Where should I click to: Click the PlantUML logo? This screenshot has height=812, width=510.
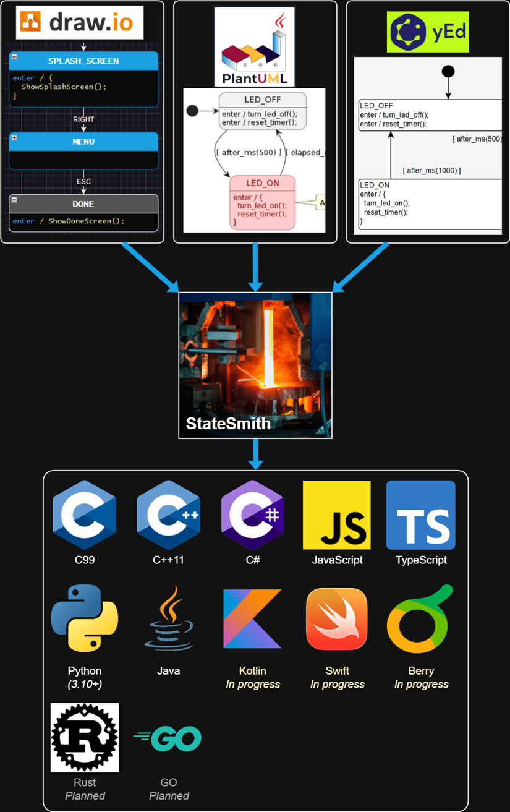point(255,47)
